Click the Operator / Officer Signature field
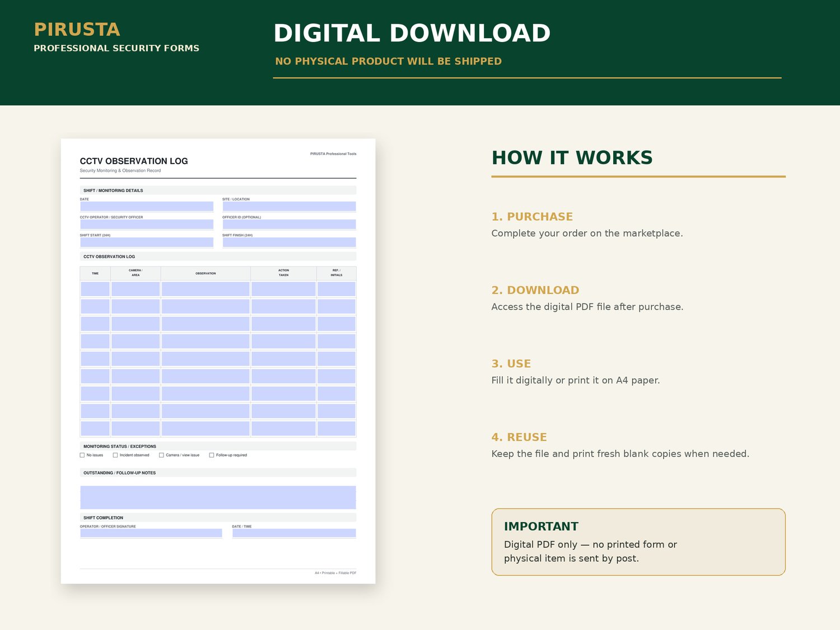 (x=151, y=533)
